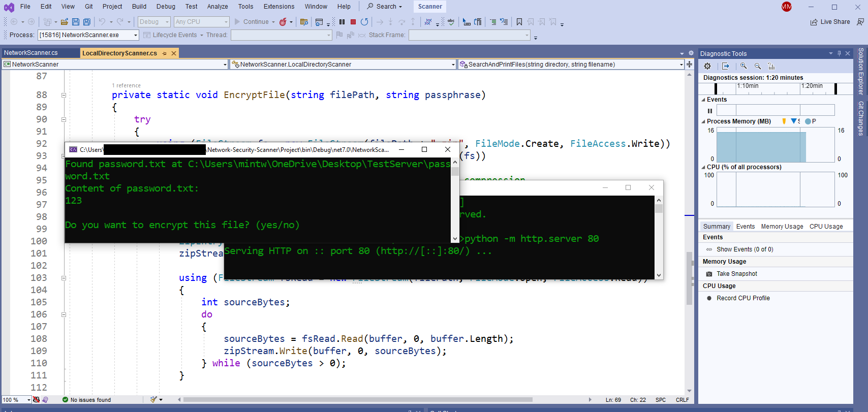Viewport: 868px width, 412px height.
Task: Stop debugging with the red square
Action: pos(353,22)
